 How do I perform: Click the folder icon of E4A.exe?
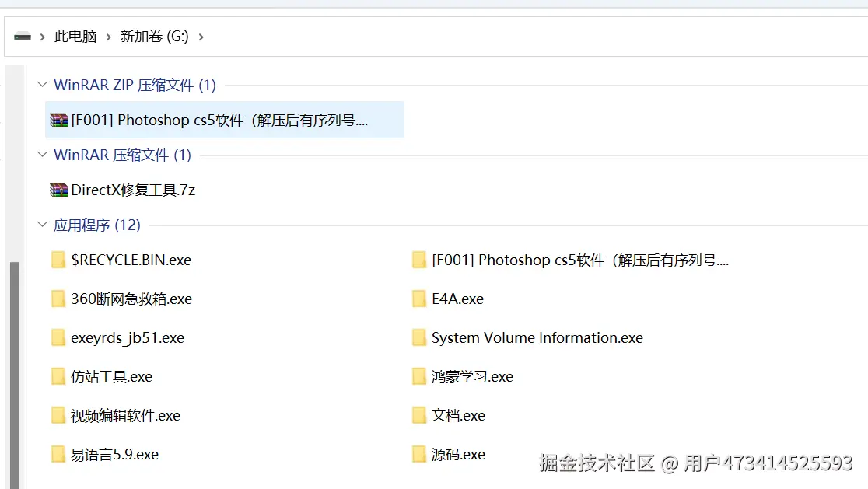coord(419,299)
